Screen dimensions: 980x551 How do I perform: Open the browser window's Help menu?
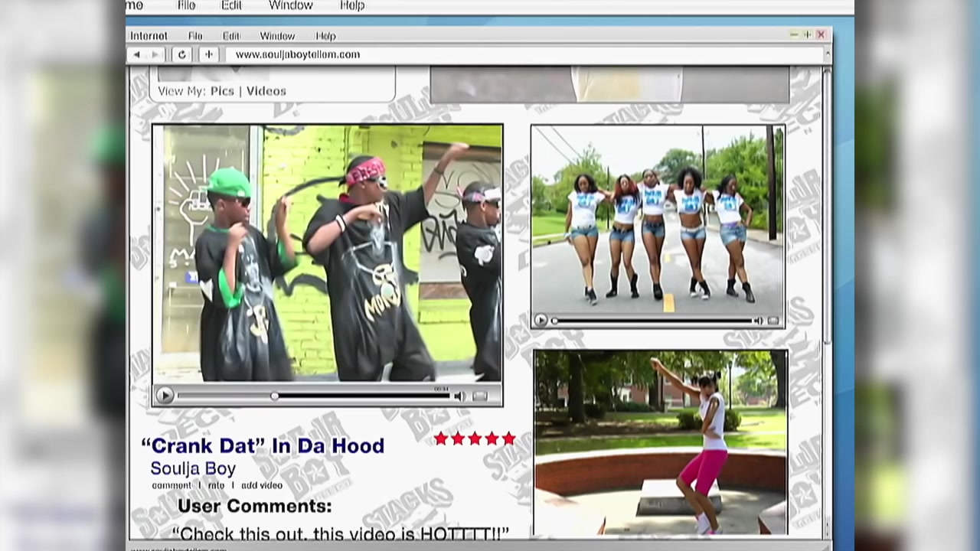pos(325,36)
